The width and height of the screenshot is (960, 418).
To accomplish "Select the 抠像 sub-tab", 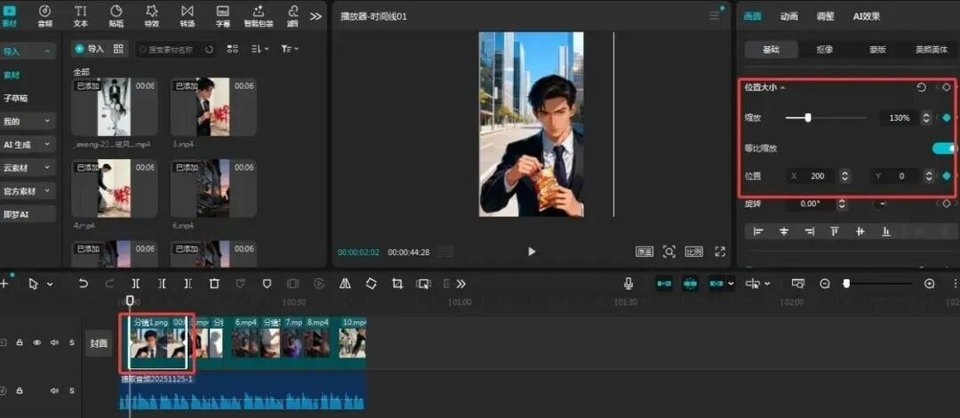I will [825, 50].
